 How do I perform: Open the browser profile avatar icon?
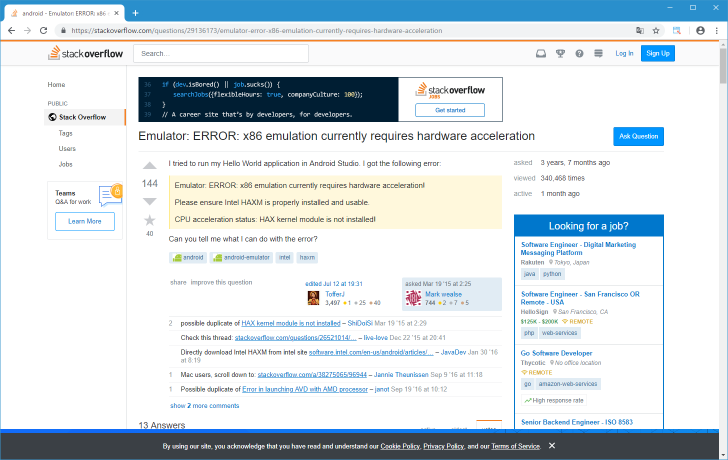700,31
